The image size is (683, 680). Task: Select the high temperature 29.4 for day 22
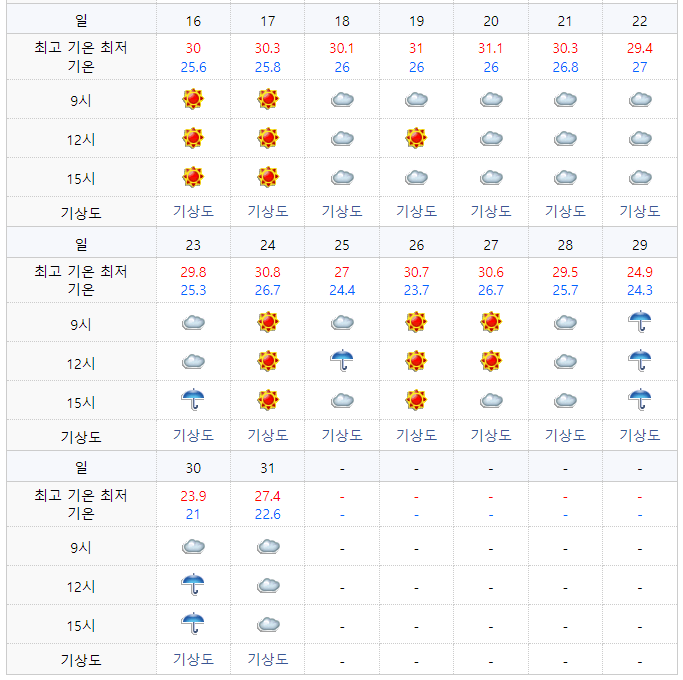(x=640, y=48)
